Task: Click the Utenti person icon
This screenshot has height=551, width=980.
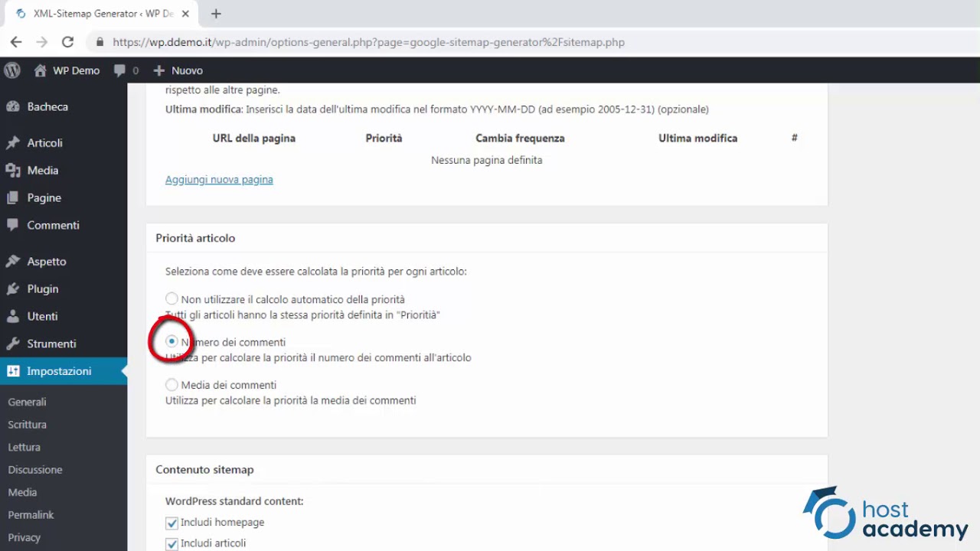Action: click(x=12, y=317)
